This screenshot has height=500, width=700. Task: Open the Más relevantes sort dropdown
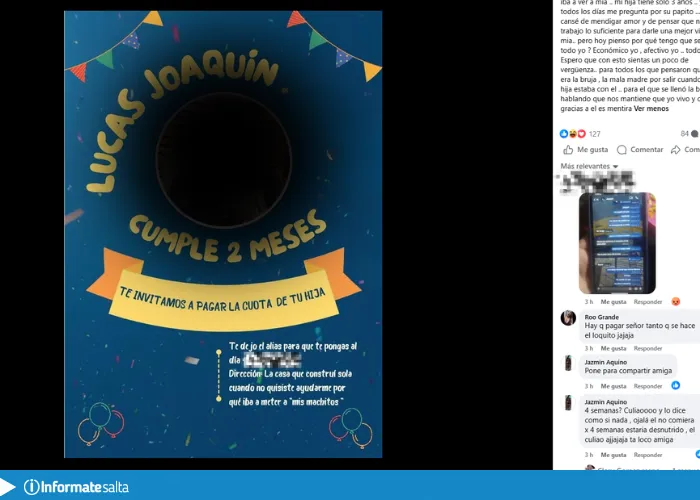coord(589,166)
